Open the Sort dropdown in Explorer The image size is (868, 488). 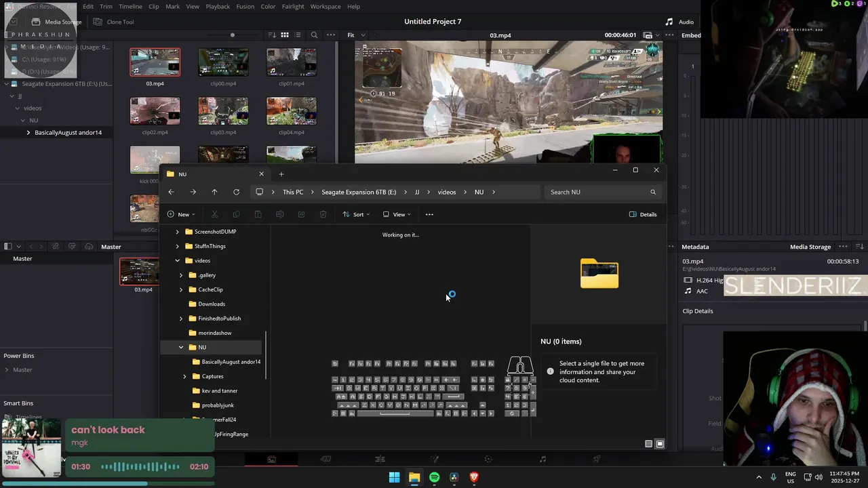coord(356,214)
